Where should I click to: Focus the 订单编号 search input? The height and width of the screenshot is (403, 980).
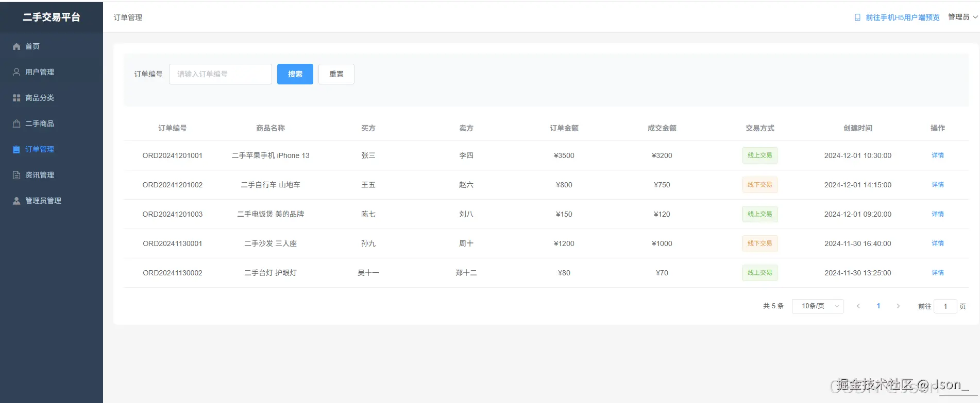click(221, 74)
